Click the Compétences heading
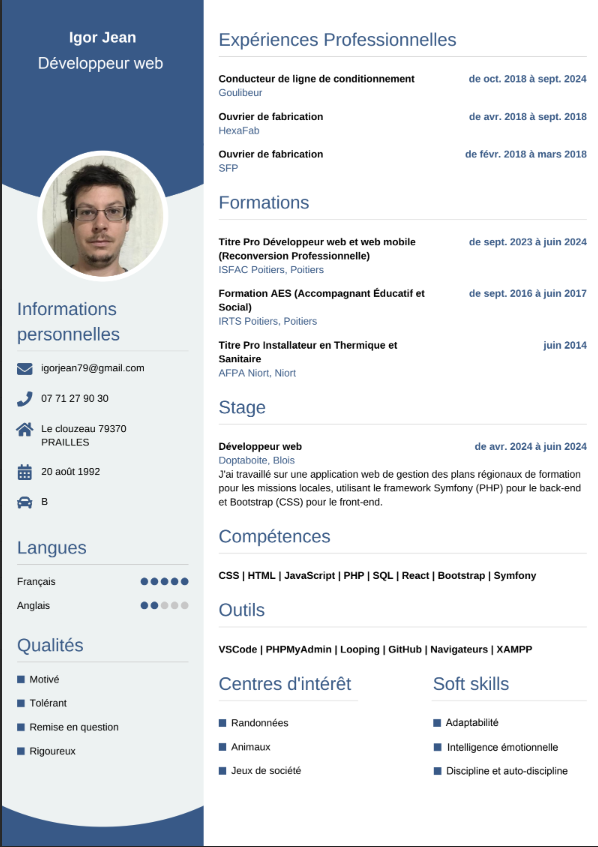The image size is (598, 847). (x=274, y=536)
